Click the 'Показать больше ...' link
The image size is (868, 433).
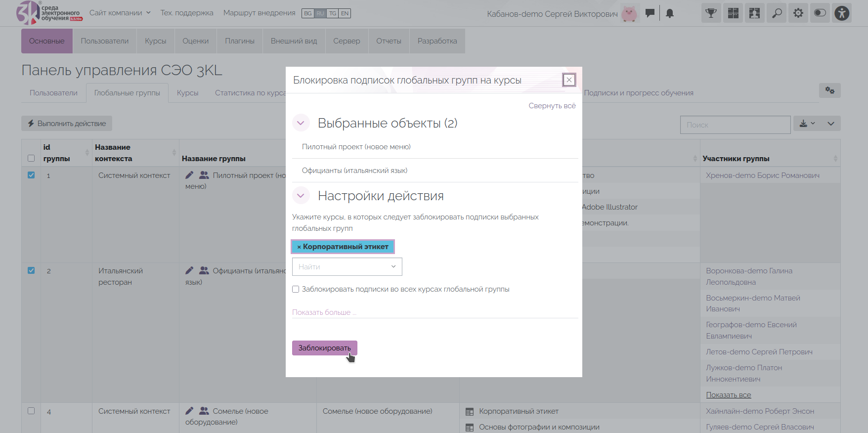click(324, 312)
